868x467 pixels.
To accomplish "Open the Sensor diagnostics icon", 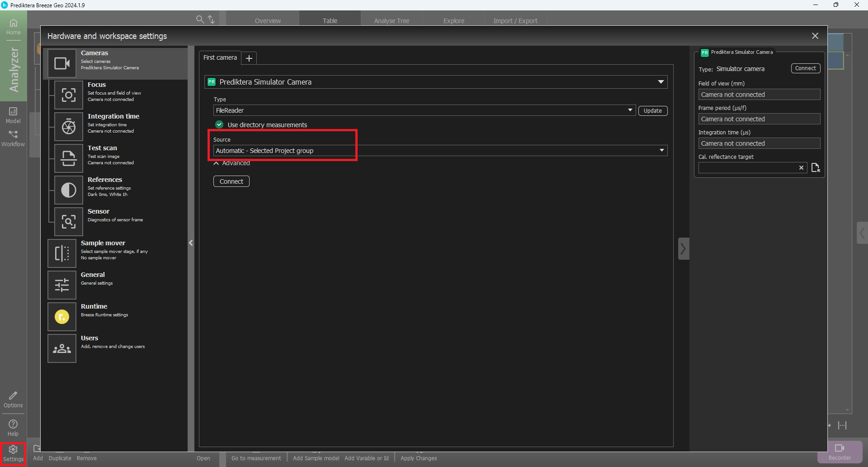I will (69, 222).
